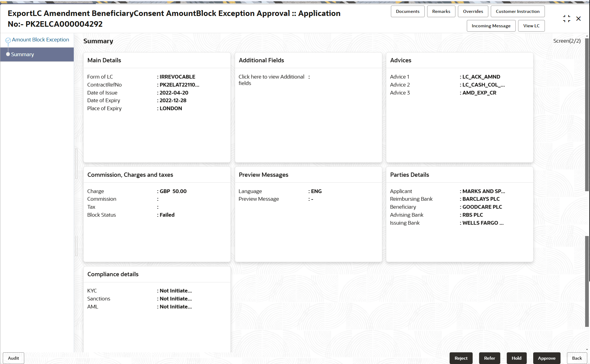Viewport: 590px width, 364px height.
Task: View the Overrides list
Action: [473, 11]
